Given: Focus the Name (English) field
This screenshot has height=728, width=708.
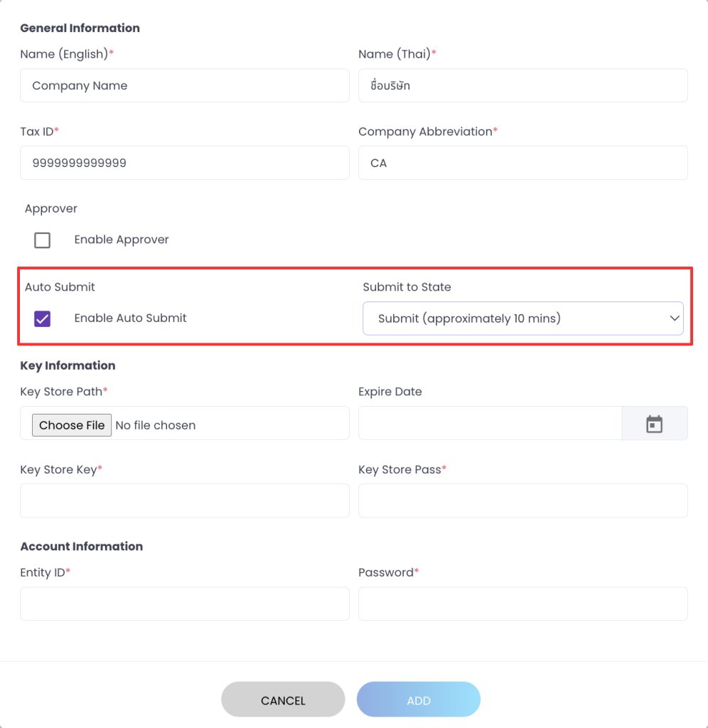Looking at the screenshot, I should 185,85.
